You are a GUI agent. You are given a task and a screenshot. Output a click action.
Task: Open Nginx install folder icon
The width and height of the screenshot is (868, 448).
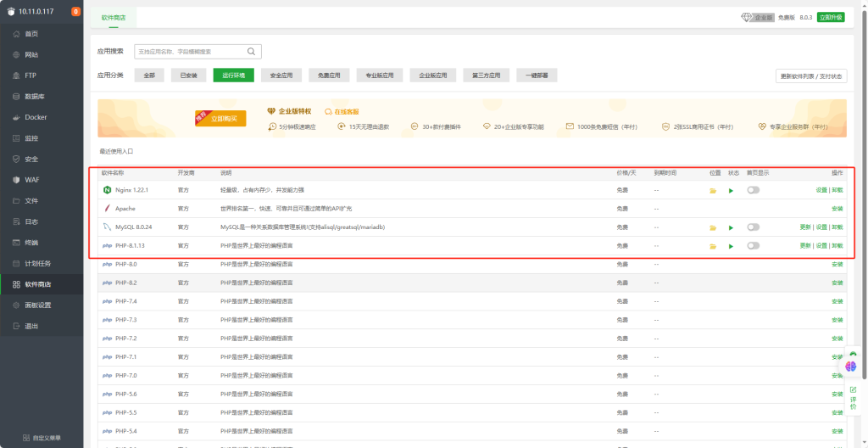coord(713,191)
